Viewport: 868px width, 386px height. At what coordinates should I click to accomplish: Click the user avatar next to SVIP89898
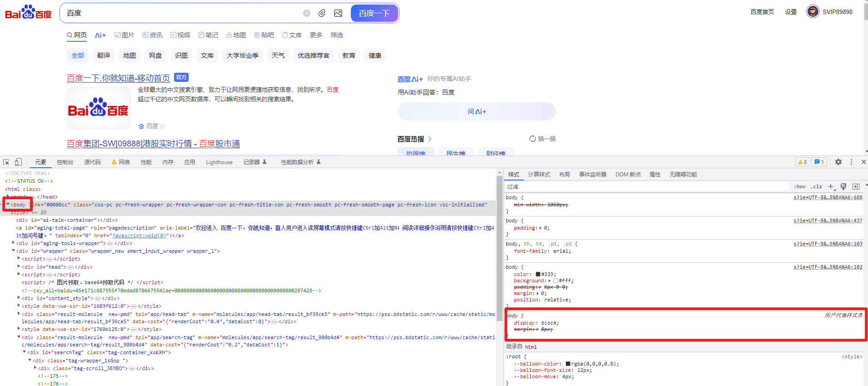click(813, 11)
